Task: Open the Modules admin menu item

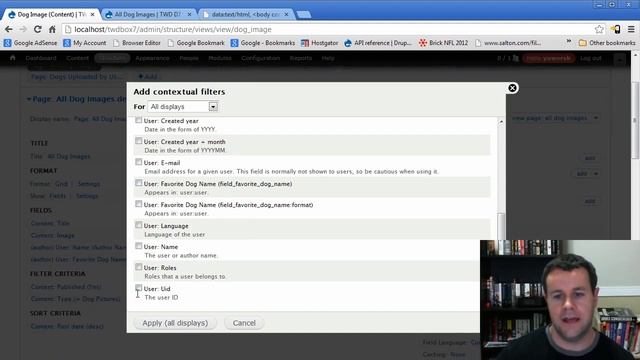Action: pyautogui.click(x=220, y=58)
